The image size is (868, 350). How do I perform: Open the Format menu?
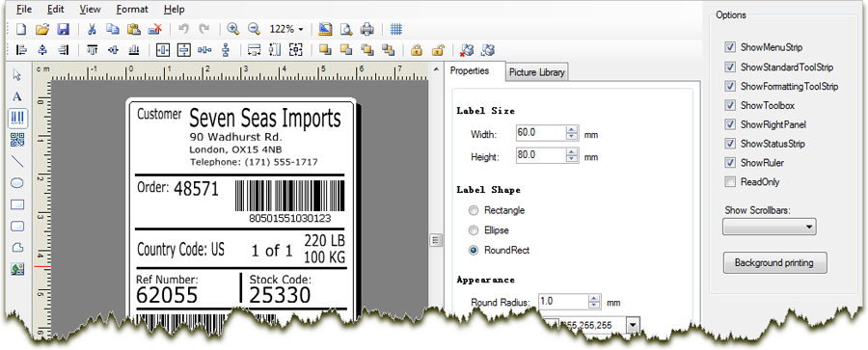(x=132, y=9)
